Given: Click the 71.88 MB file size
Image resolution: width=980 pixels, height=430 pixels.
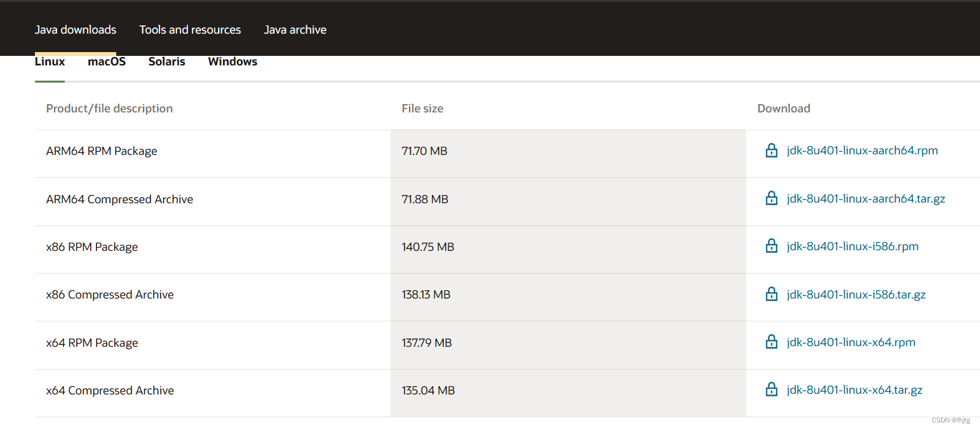Looking at the screenshot, I should click(x=425, y=199).
